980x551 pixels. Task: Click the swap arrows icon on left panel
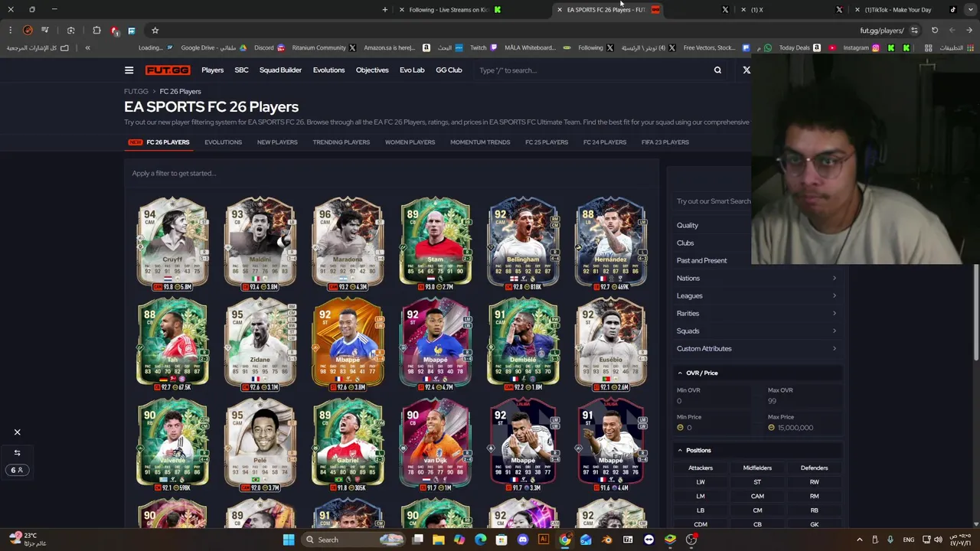point(17,452)
